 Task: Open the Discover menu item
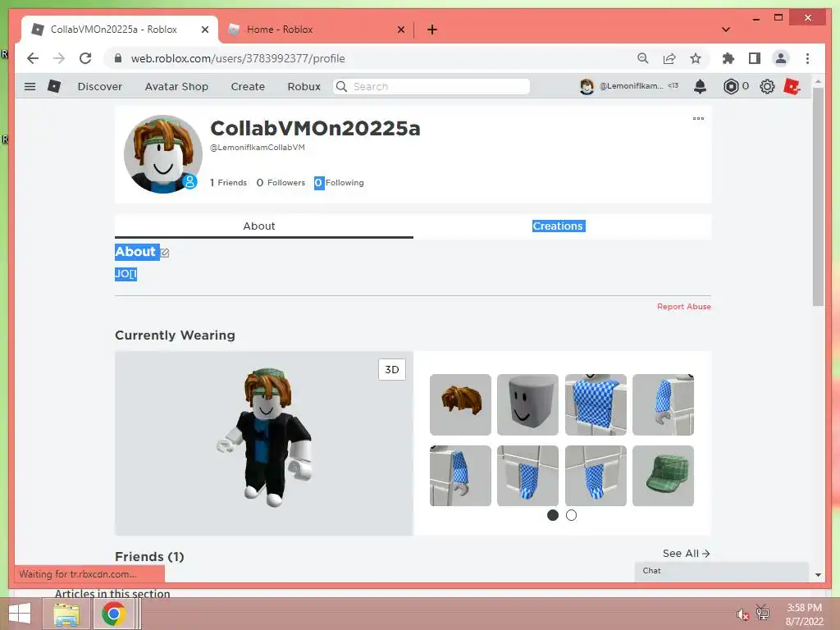[99, 86]
